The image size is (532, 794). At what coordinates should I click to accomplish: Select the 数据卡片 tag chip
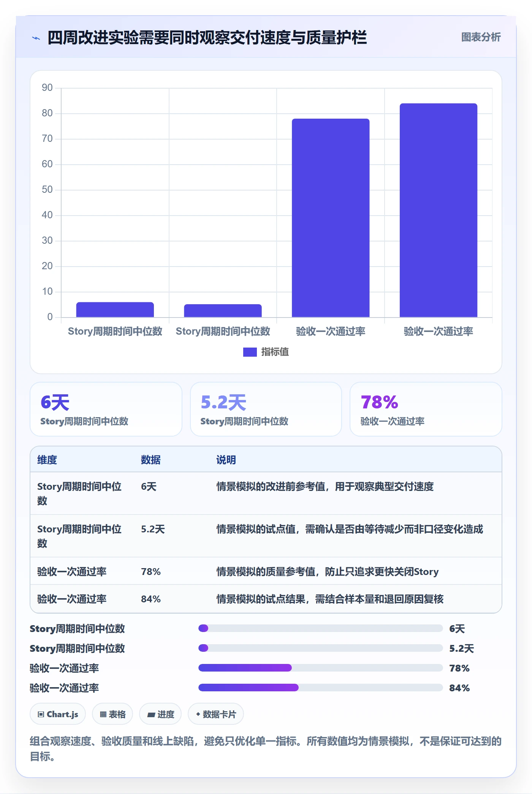[216, 714]
